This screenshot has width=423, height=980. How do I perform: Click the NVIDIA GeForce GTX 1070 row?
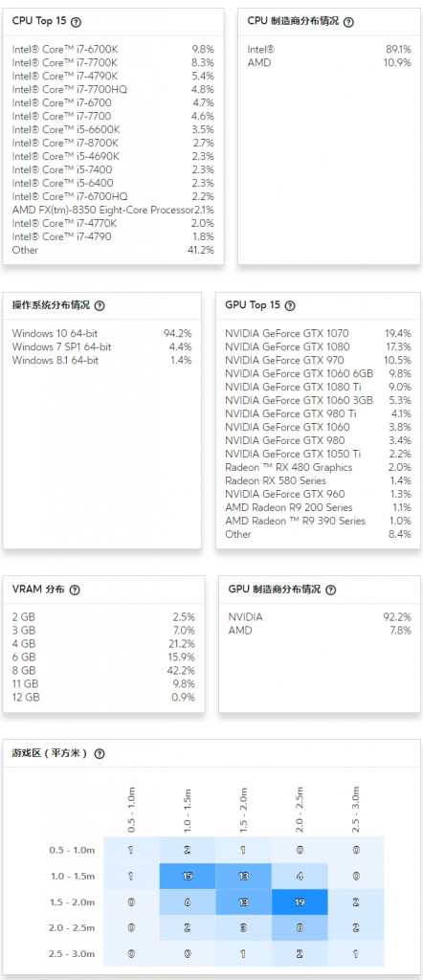[x=318, y=333]
